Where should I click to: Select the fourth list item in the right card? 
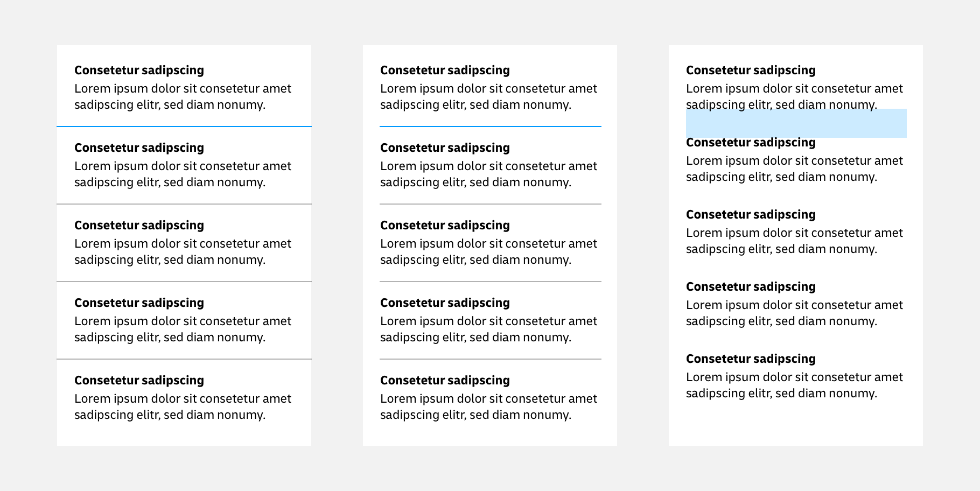pyautogui.click(x=794, y=304)
